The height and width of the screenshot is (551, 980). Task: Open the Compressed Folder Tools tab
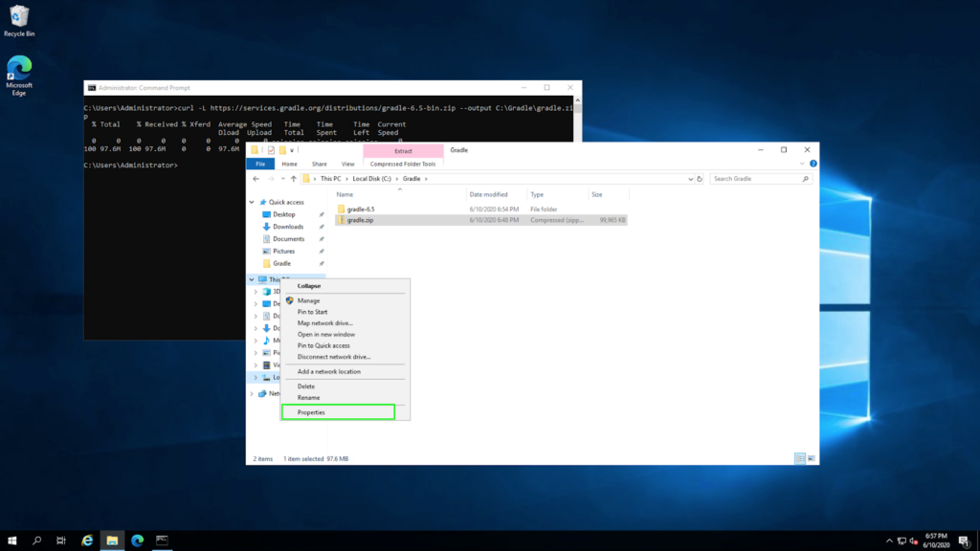(x=403, y=164)
